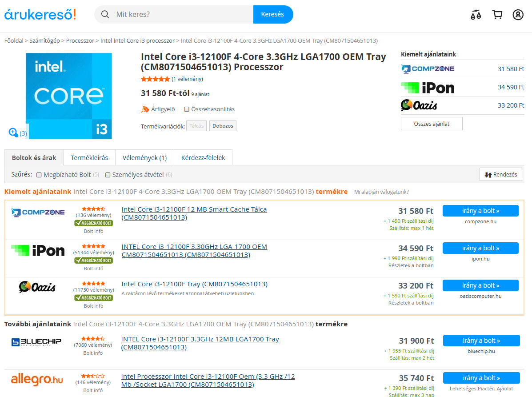Open CompZone 12 MB Smart Cache Tálca offer
This screenshot has height=397, width=532.
[194, 213]
